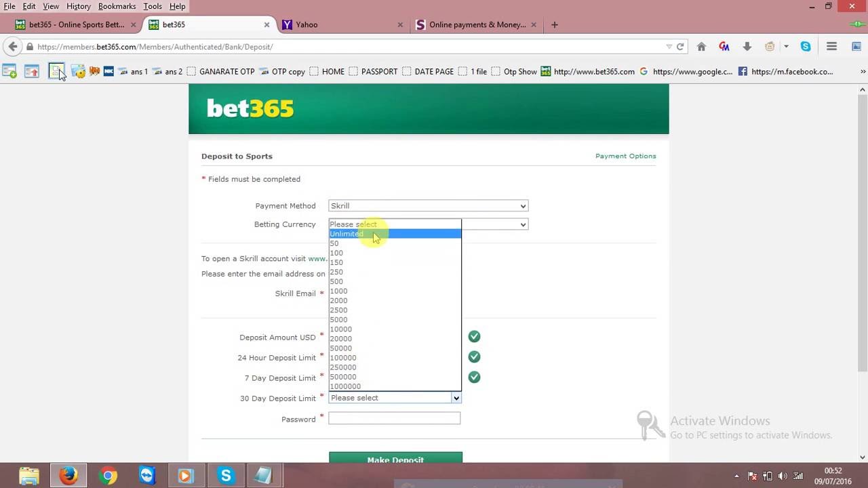This screenshot has height=488, width=868.
Task: Open the History menu
Action: tap(79, 6)
